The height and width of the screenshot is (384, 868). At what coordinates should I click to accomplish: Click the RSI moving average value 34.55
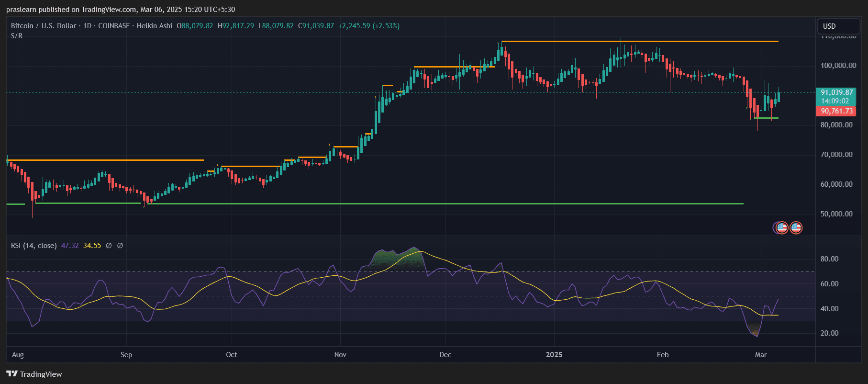[92, 246]
